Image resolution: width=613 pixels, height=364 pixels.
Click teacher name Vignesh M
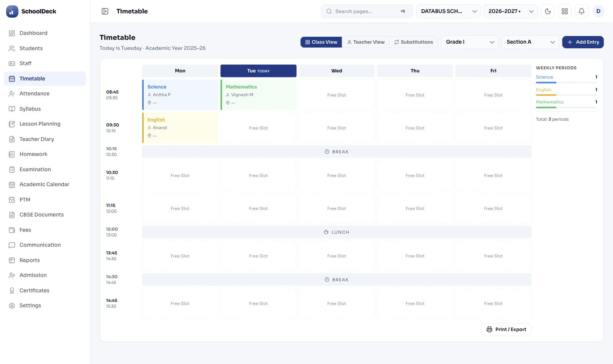(242, 95)
